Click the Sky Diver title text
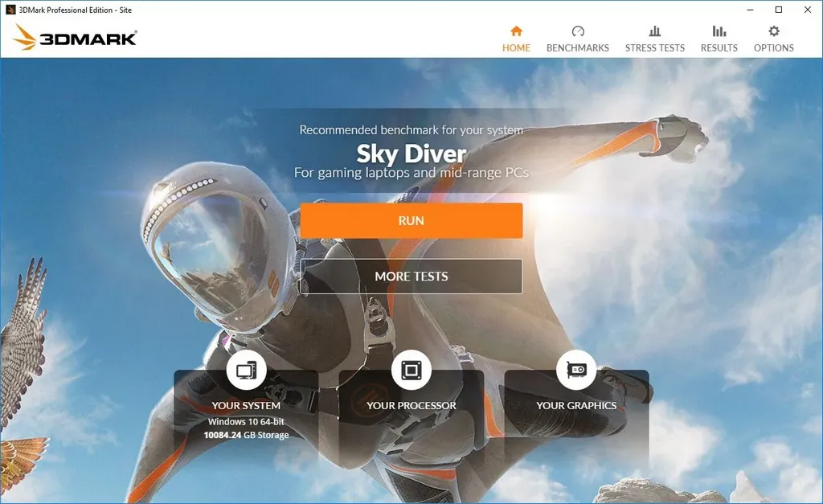 [411, 154]
